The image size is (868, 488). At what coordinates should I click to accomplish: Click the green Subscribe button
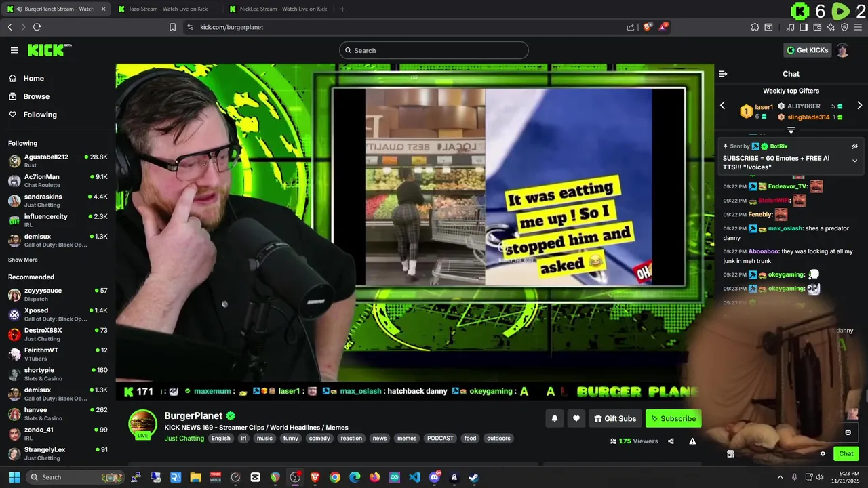[x=673, y=418]
